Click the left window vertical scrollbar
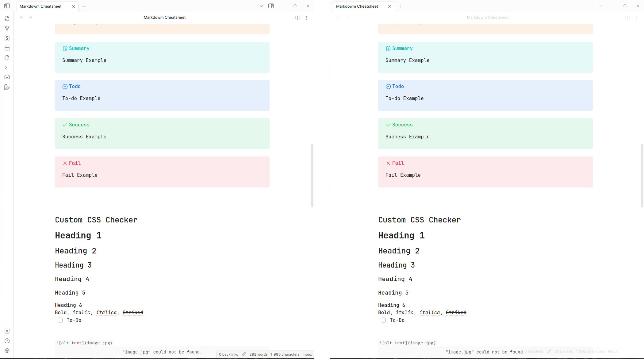 pyautogui.click(x=312, y=175)
